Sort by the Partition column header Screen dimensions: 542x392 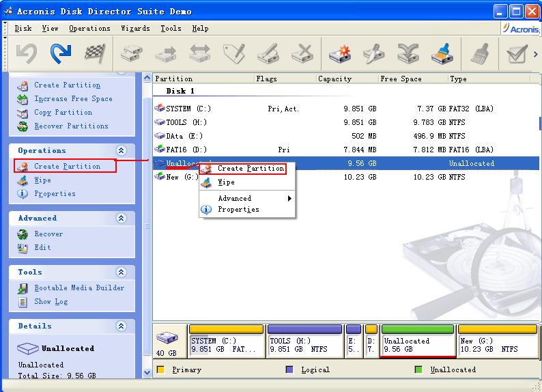pos(203,79)
